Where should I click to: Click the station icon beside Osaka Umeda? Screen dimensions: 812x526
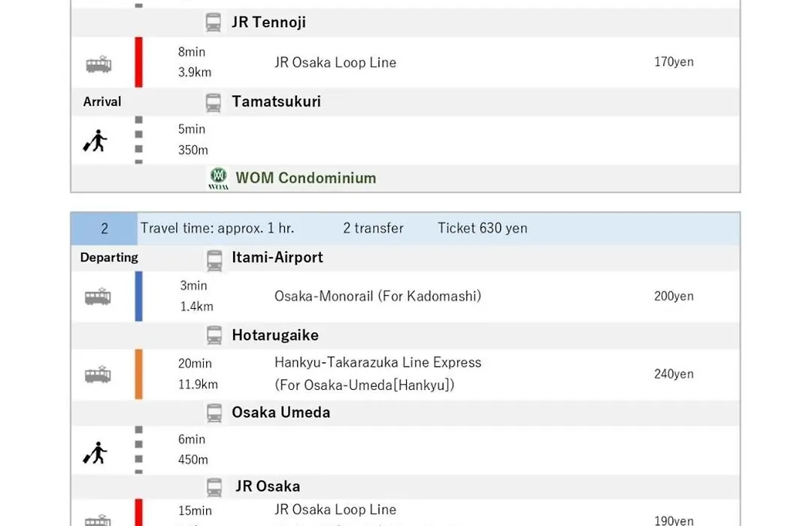[x=214, y=413]
